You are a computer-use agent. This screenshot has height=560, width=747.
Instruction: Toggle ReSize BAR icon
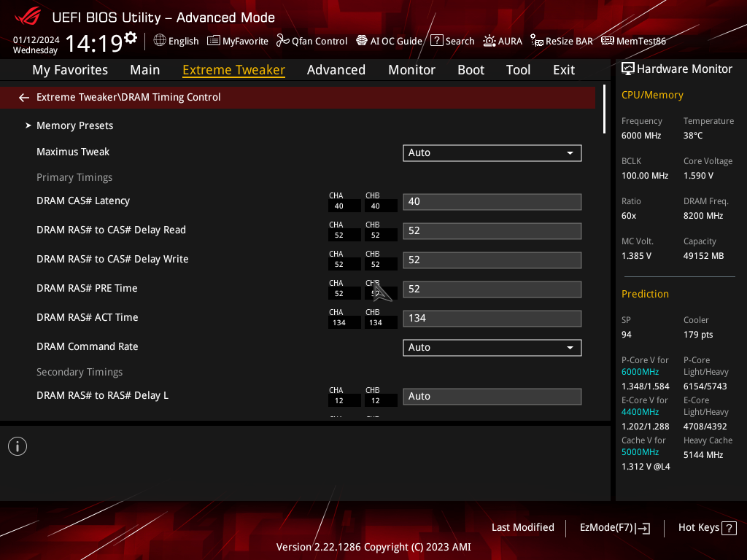537,41
